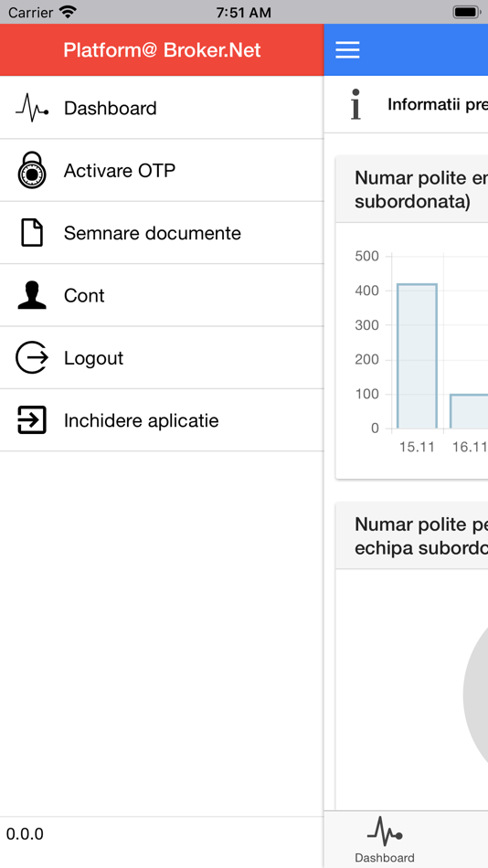This screenshot has width=488, height=868.
Task: Open Activare OTP menu entry
Action: coord(161,171)
